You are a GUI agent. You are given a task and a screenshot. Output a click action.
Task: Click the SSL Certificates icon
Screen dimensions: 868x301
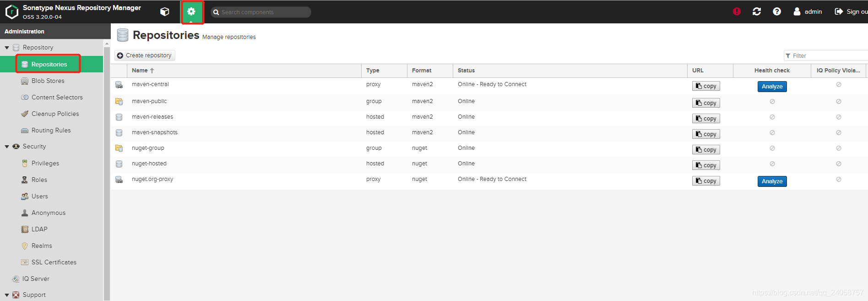pos(25,262)
